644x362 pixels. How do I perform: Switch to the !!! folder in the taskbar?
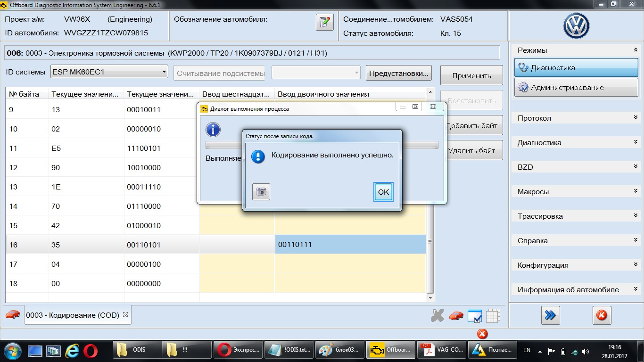click(x=188, y=350)
